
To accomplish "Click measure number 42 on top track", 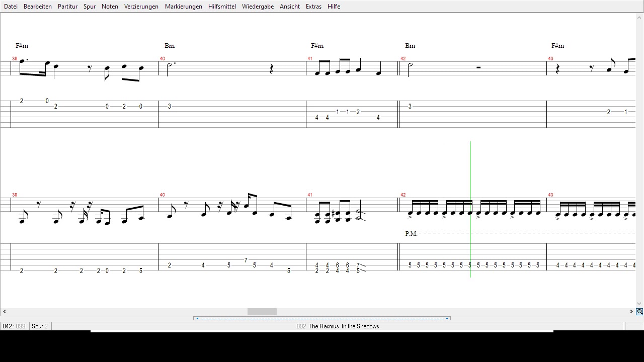I will pos(403,59).
